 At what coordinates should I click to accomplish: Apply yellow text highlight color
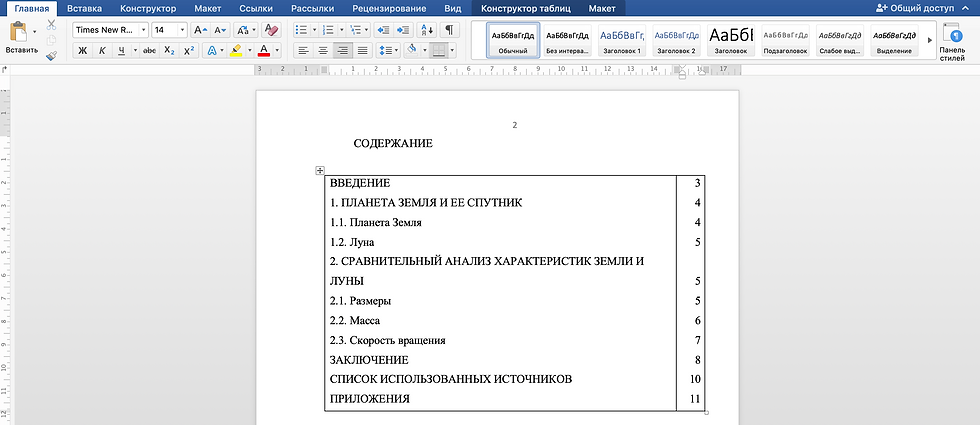click(x=236, y=51)
